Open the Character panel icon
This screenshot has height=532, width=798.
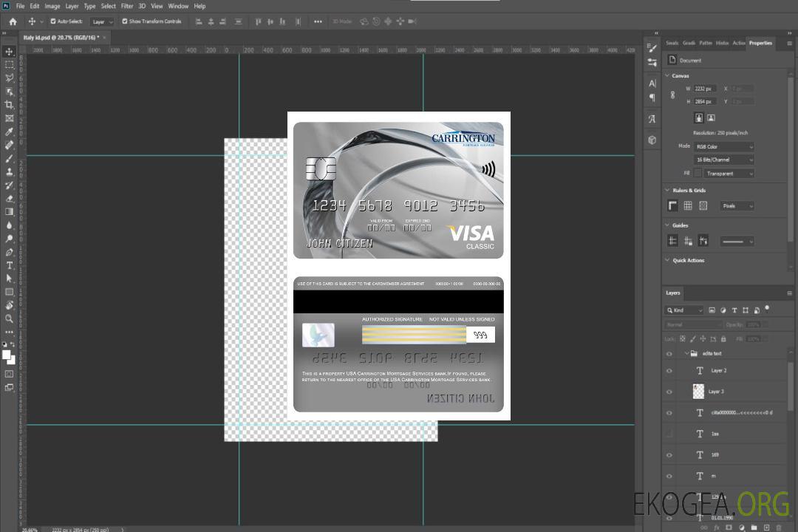click(x=652, y=83)
